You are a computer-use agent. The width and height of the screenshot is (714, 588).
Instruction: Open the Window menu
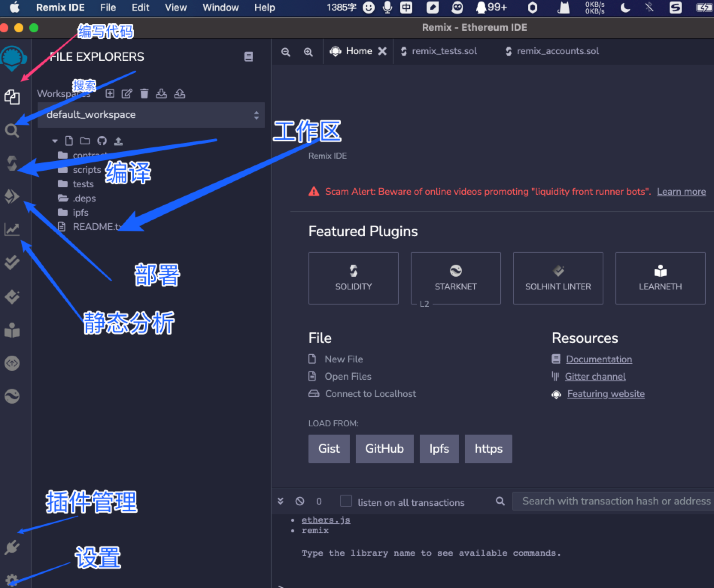(220, 8)
